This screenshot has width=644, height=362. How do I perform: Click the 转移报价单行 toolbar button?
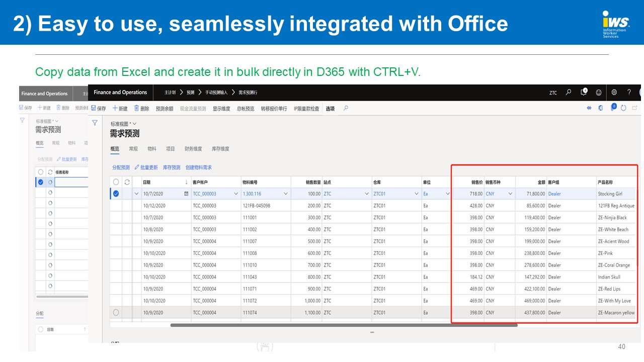pos(274,109)
